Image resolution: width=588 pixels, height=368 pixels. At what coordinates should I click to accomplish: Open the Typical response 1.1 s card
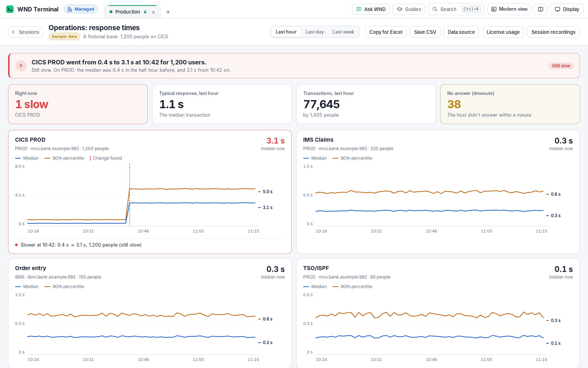222,104
